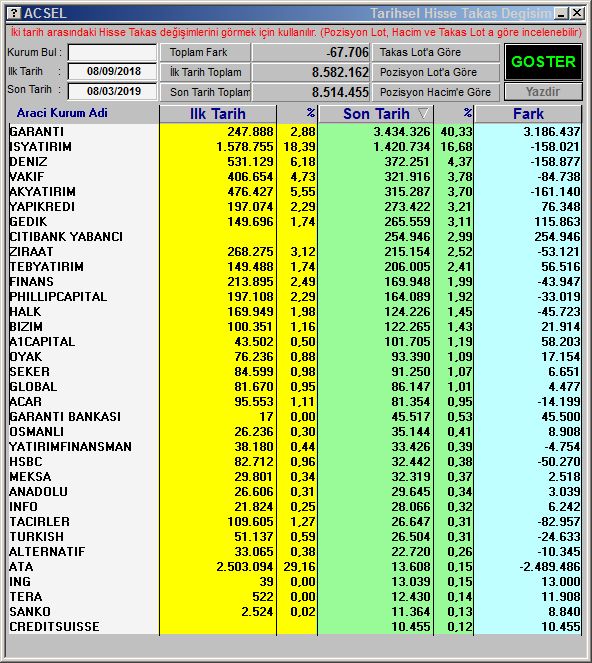Select the TURKISH row name
Image resolution: width=592 pixels, height=663 pixels.
pyautogui.click(x=37, y=537)
